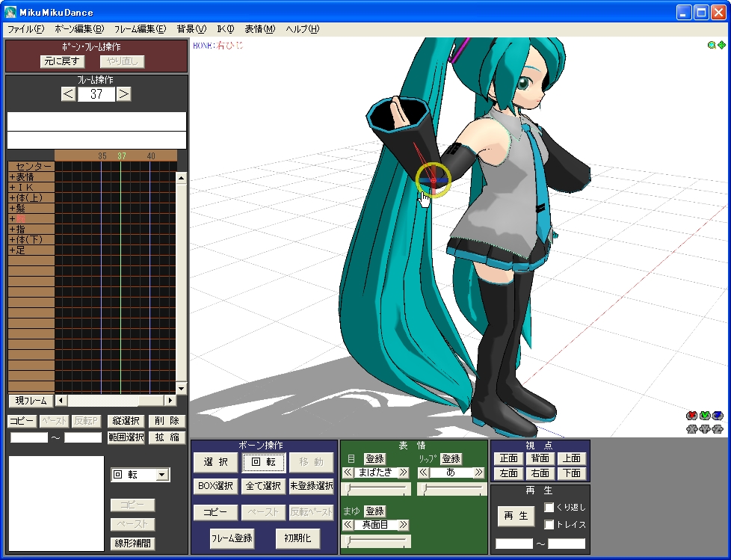Click 線形補間 linear interpolation button

pos(132,544)
